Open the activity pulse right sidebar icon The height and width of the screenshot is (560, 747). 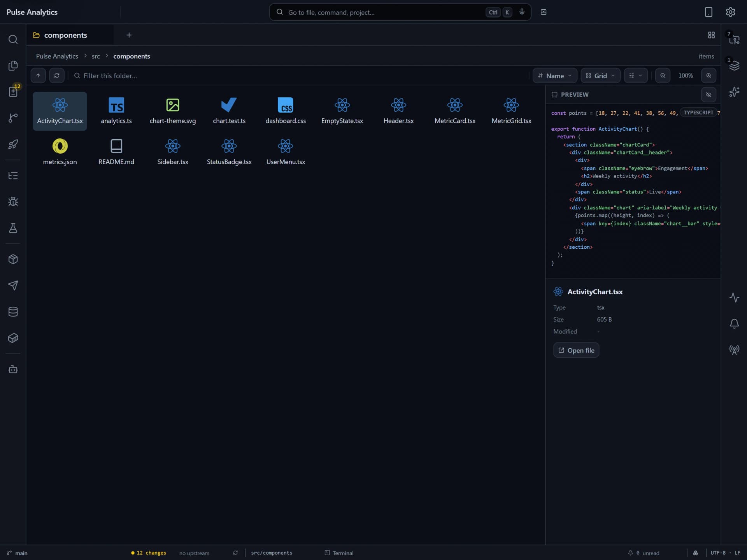734,298
